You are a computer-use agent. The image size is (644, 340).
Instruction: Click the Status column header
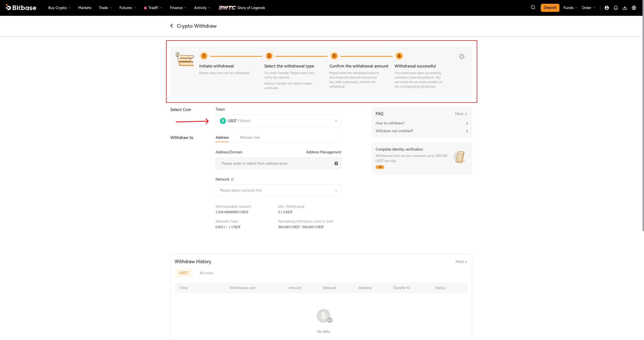click(440, 288)
